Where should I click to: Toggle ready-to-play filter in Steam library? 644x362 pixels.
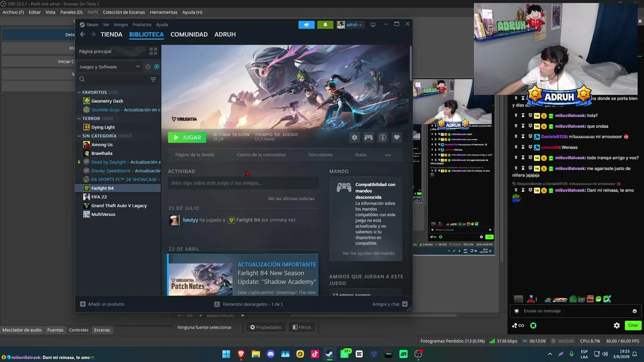click(156, 67)
